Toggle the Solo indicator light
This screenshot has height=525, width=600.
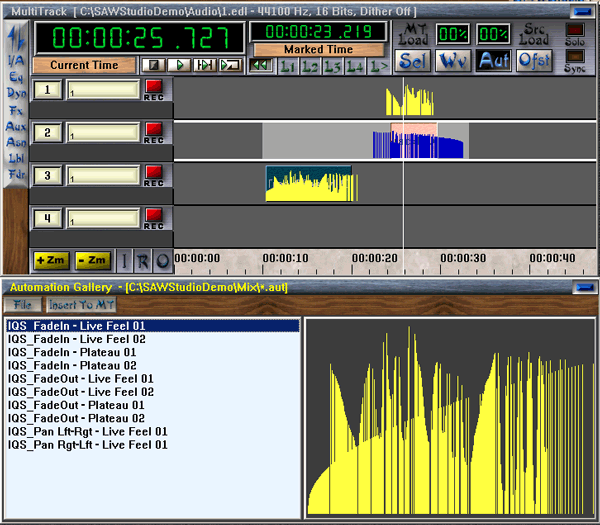click(575, 30)
